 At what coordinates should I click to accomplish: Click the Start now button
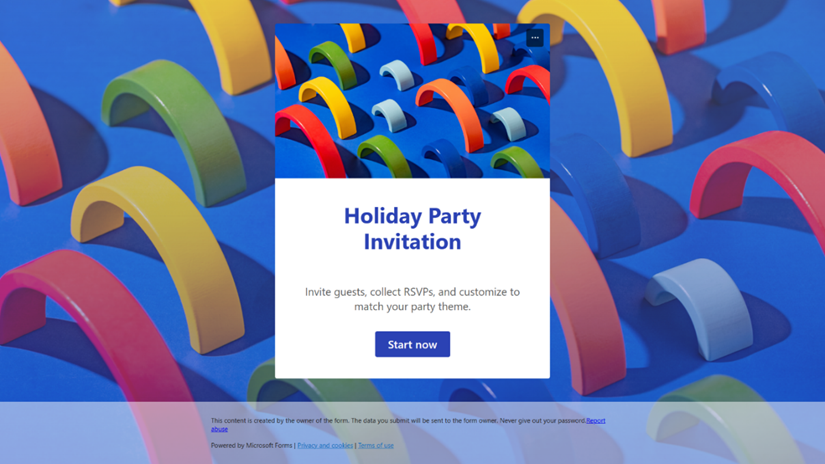click(x=412, y=344)
